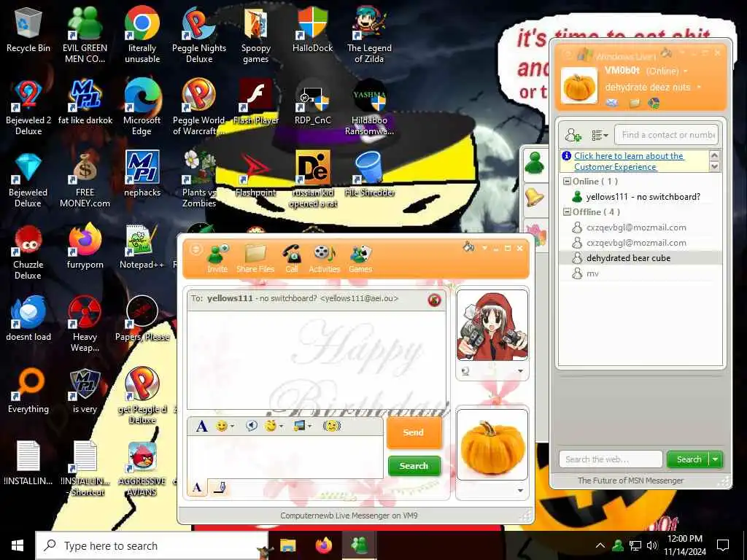Select the AGGRESSIVE AVIANS desktop icon
This screenshot has width=747, height=560.
(142, 469)
